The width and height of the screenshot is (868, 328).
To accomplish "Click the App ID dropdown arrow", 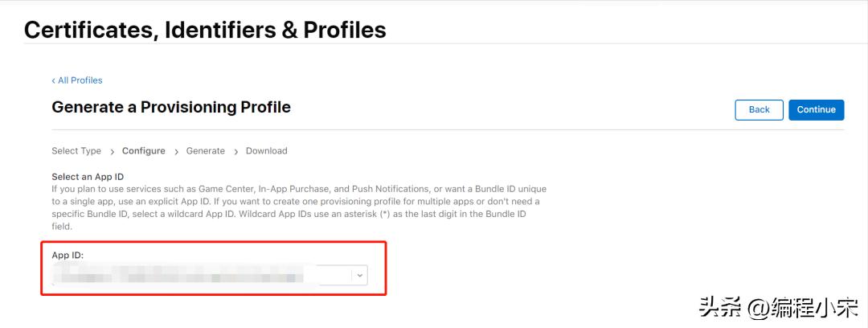I will tap(360, 276).
